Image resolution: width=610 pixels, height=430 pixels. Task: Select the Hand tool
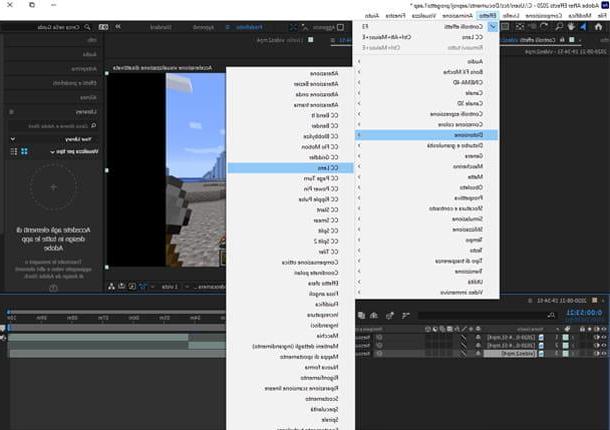571,27
